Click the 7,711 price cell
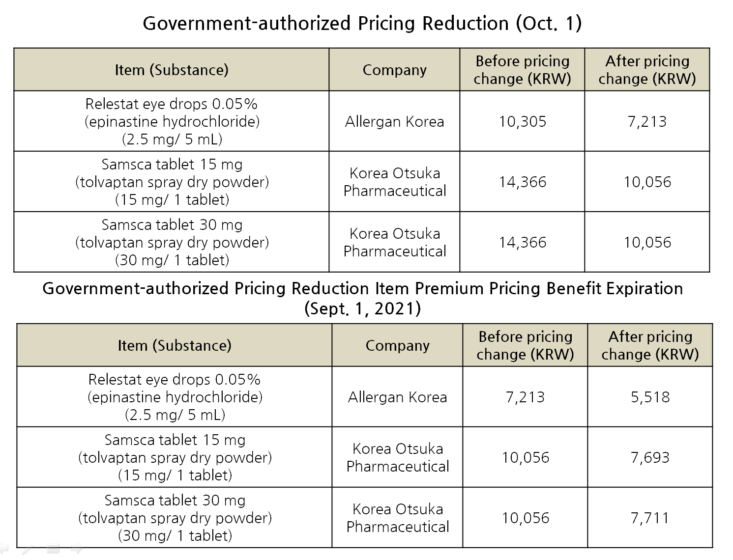This screenshot has width=733, height=560. [650, 518]
